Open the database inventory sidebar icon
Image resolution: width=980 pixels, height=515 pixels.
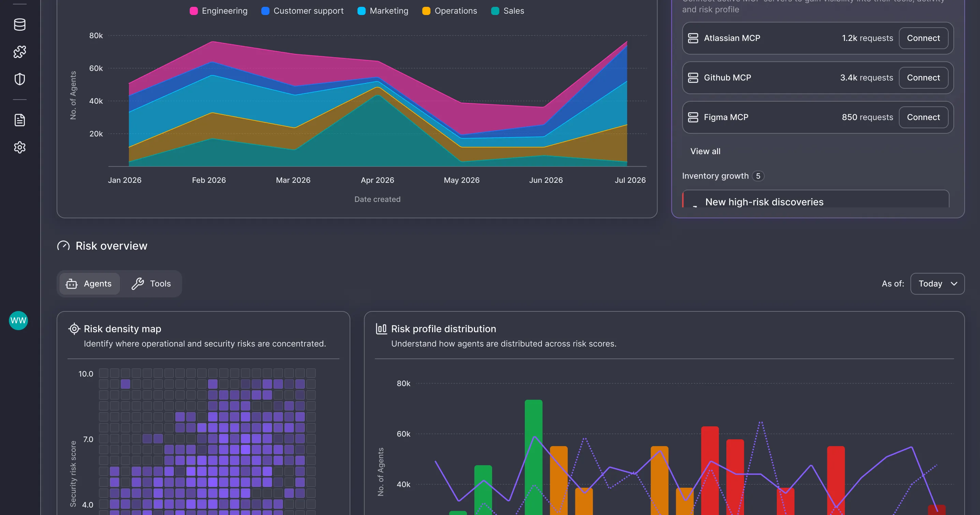pos(20,25)
